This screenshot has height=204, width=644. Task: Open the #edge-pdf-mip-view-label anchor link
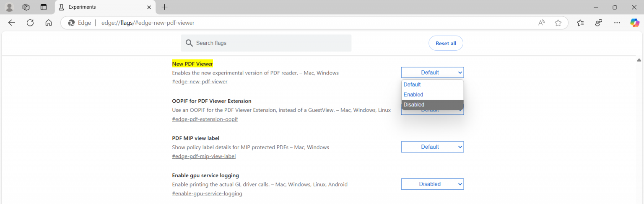click(204, 156)
